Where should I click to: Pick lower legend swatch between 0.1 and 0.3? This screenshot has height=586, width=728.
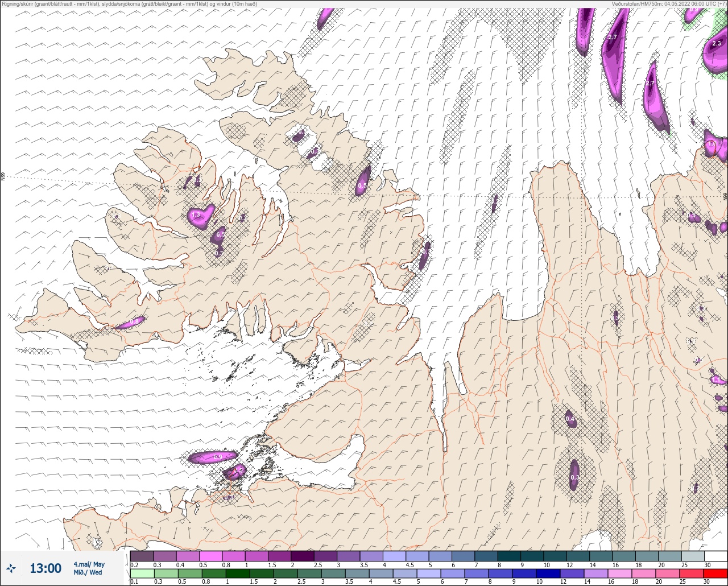tap(142, 573)
